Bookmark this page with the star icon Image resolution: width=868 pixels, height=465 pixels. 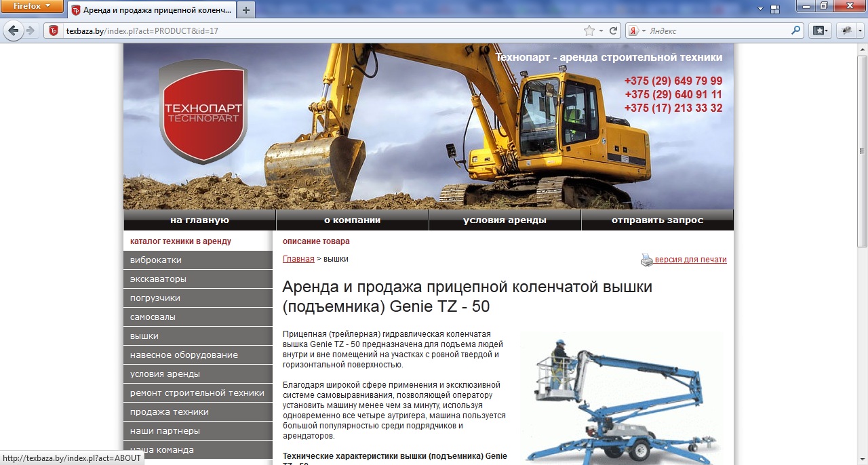[x=589, y=31]
